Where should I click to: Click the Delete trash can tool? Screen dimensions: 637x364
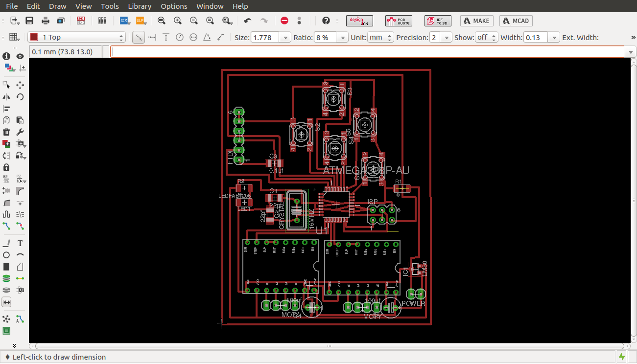tap(6, 132)
